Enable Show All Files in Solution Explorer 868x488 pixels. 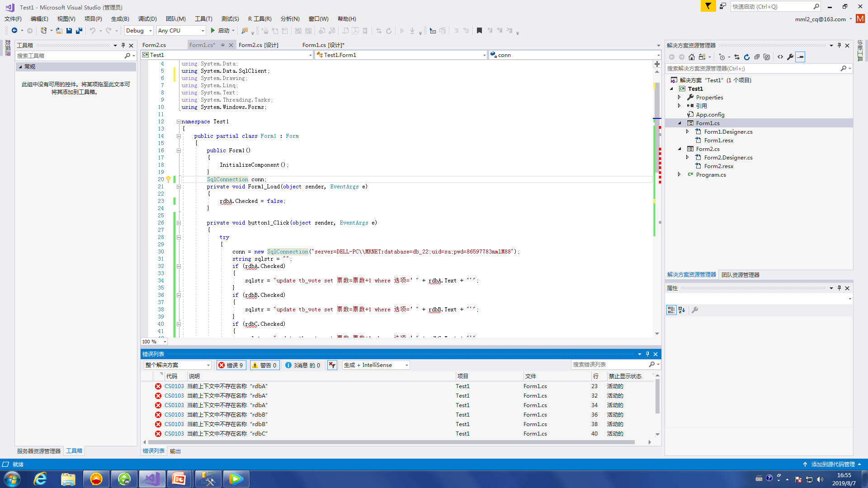767,57
